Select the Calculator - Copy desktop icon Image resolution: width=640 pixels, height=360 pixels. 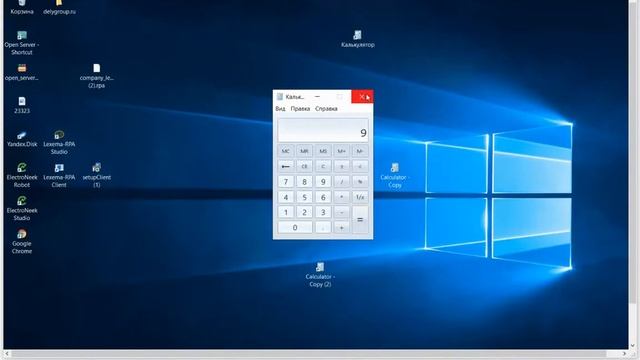pos(395,176)
